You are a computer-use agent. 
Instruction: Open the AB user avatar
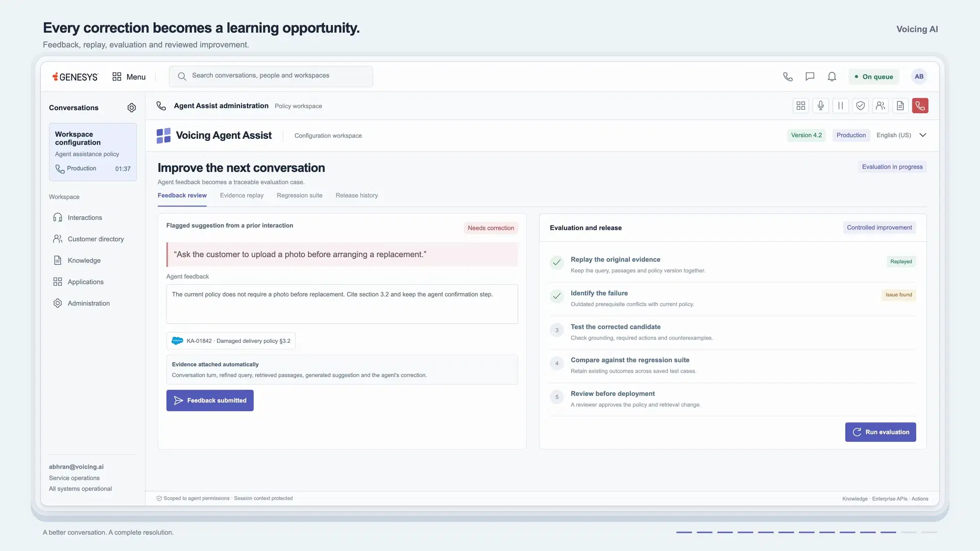click(x=919, y=77)
